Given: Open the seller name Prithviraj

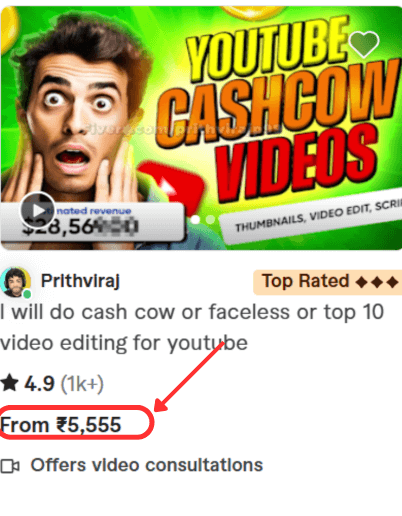Looking at the screenshot, I should tap(80, 281).
